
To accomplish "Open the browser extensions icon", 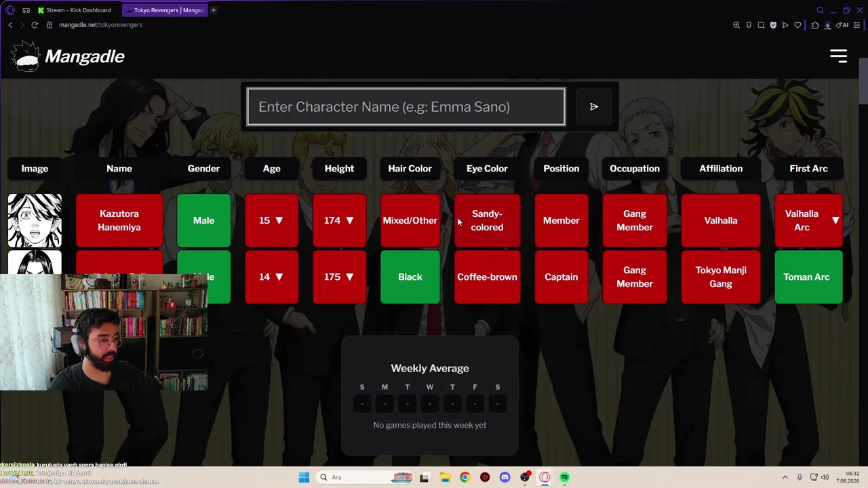I will (815, 25).
